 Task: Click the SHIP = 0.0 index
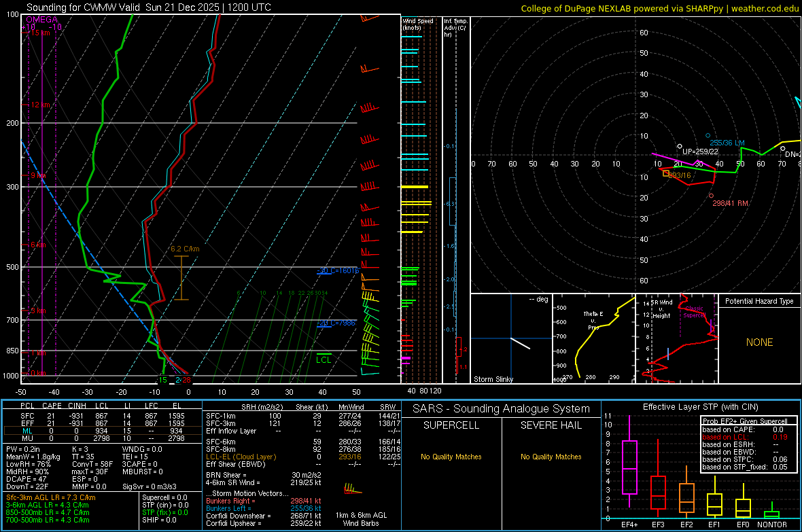[x=159, y=520]
